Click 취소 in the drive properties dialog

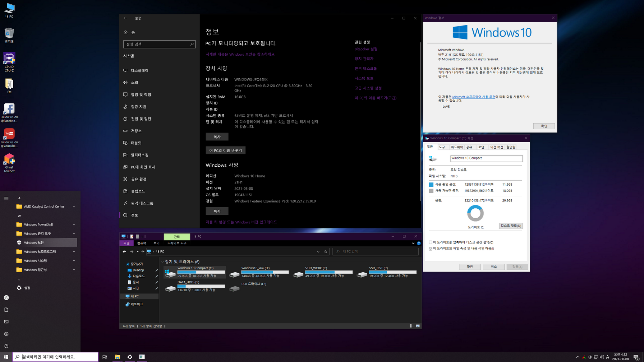(x=493, y=267)
